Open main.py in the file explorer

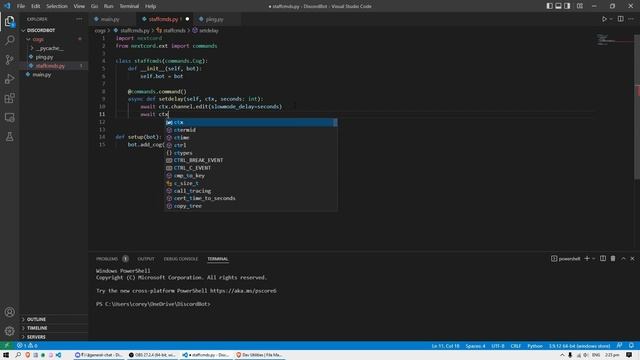point(42,75)
